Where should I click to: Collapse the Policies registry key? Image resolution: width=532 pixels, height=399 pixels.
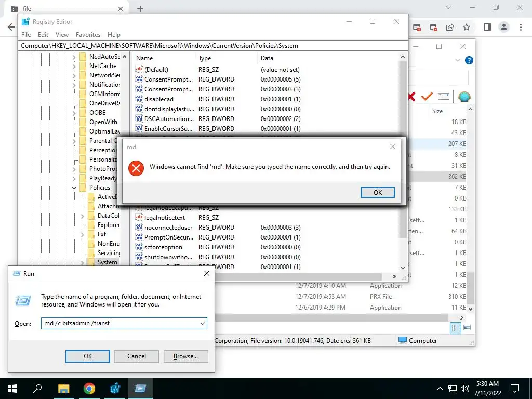74,187
